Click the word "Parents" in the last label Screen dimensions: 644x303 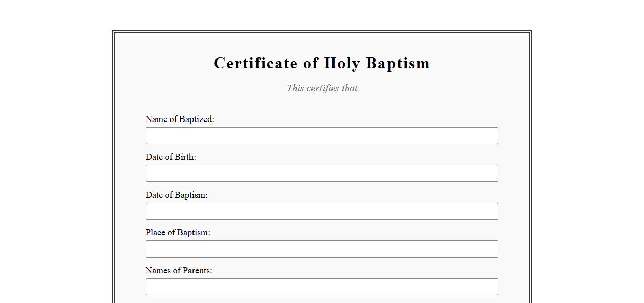point(197,270)
